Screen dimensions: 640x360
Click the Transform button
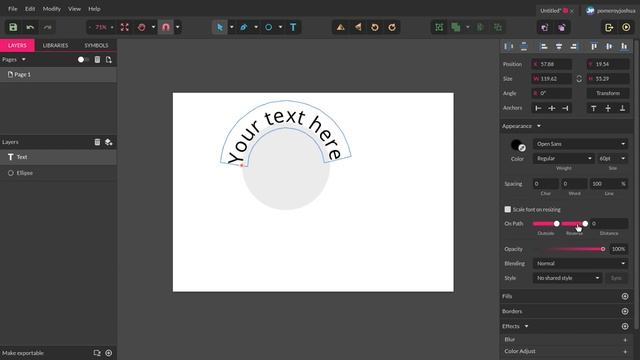click(608, 93)
